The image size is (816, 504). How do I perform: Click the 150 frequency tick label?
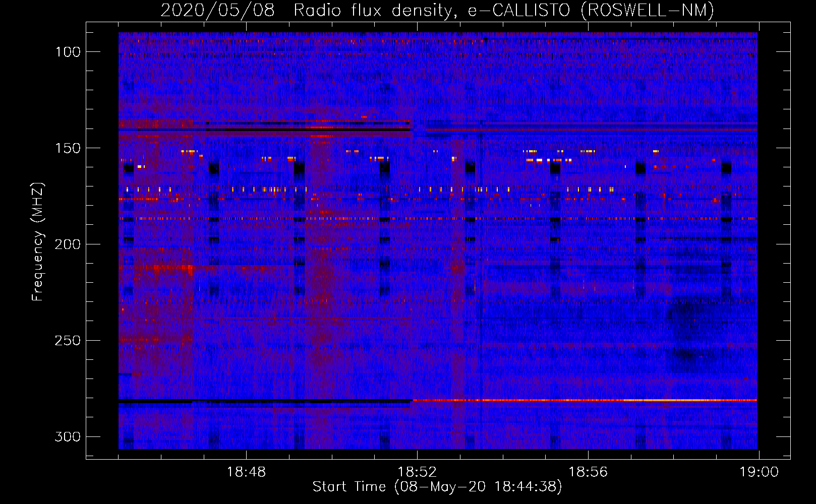(68, 148)
